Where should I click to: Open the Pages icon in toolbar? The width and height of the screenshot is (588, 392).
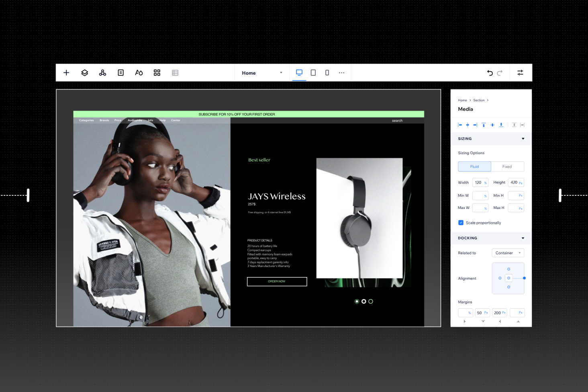click(120, 73)
